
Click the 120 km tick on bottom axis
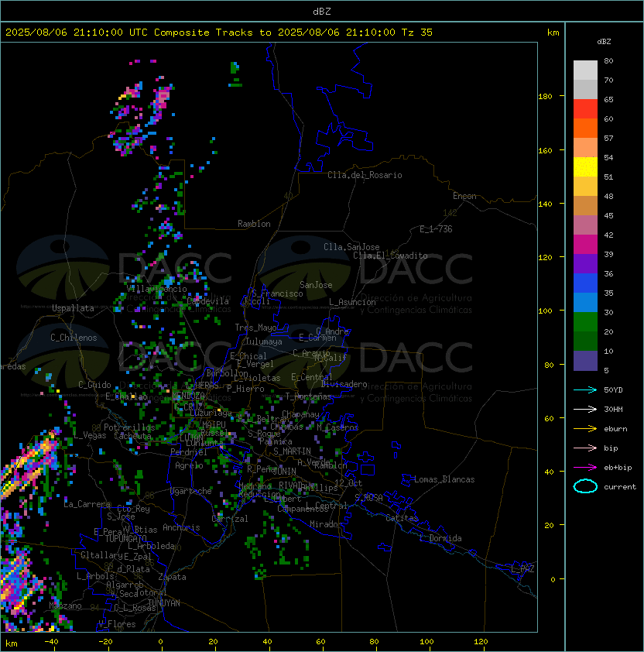tap(480, 642)
